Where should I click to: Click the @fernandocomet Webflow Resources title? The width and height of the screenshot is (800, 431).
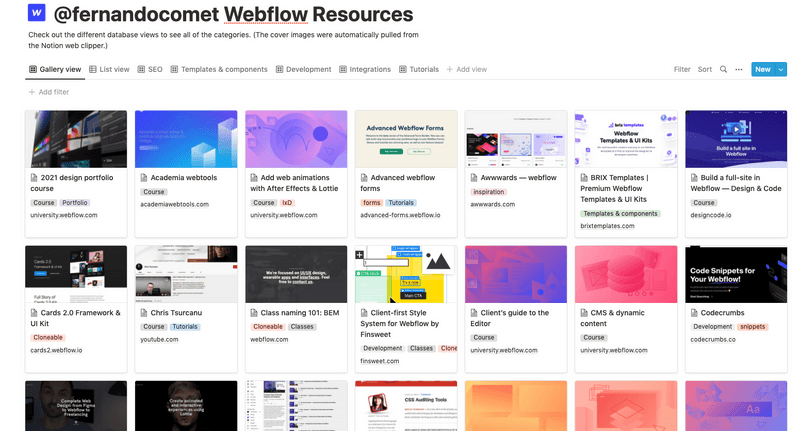pos(233,14)
